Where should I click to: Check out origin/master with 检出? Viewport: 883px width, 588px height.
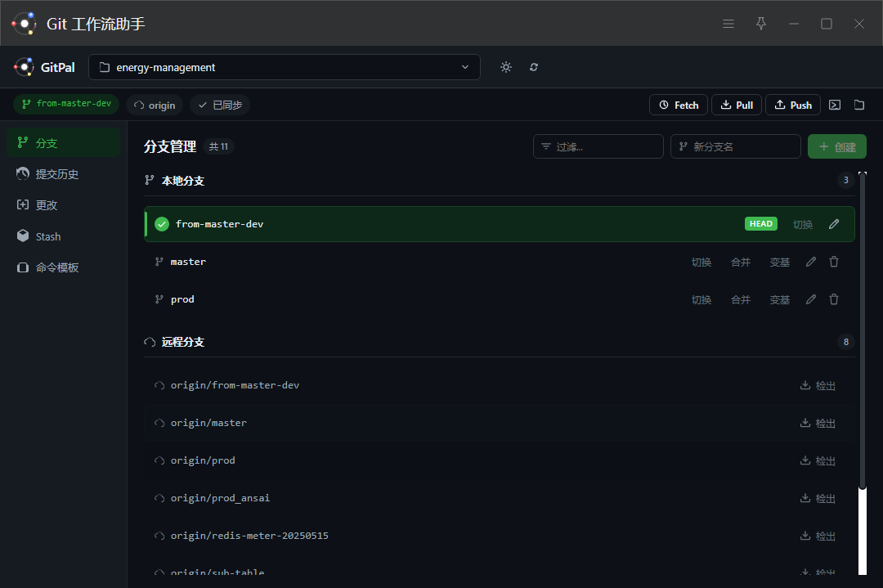pyautogui.click(x=818, y=424)
